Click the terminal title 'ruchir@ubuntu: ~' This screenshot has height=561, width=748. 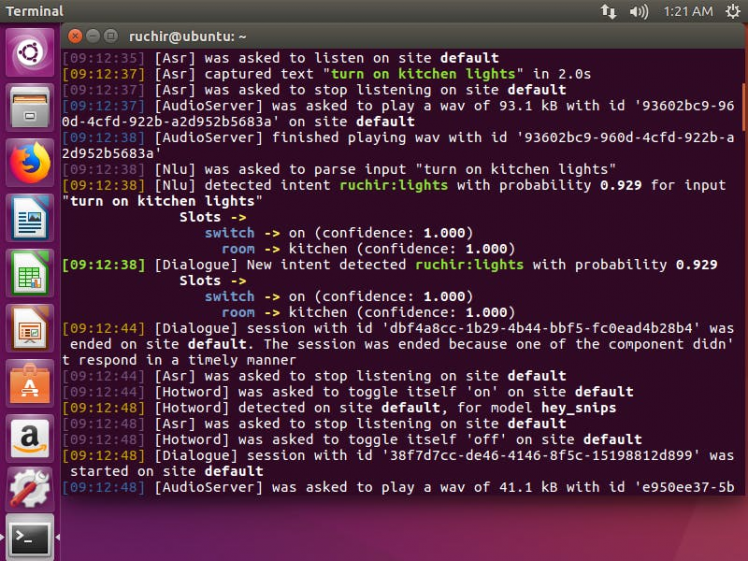click(x=187, y=36)
